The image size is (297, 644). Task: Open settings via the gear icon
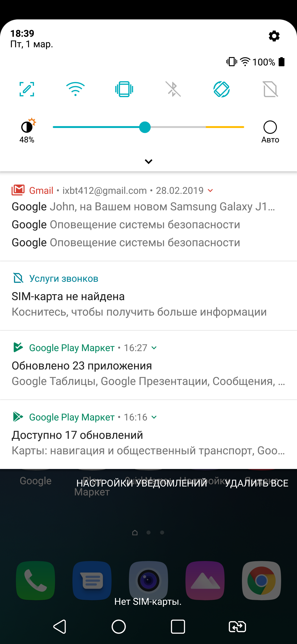(274, 36)
